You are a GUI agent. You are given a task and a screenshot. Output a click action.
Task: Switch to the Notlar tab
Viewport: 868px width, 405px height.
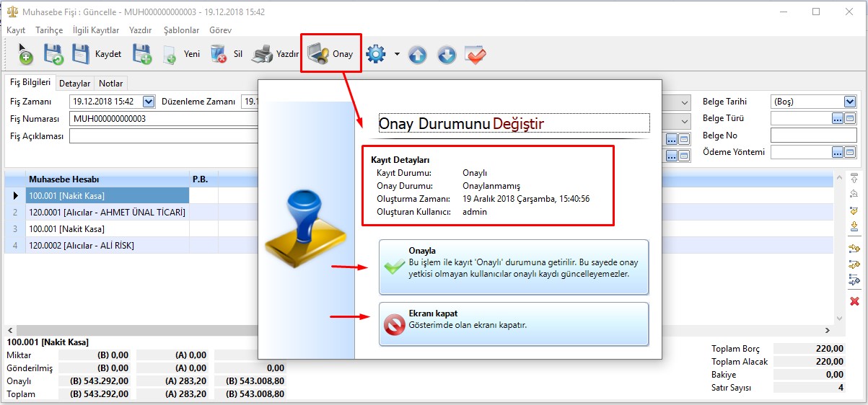pyautogui.click(x=111, y=84)
